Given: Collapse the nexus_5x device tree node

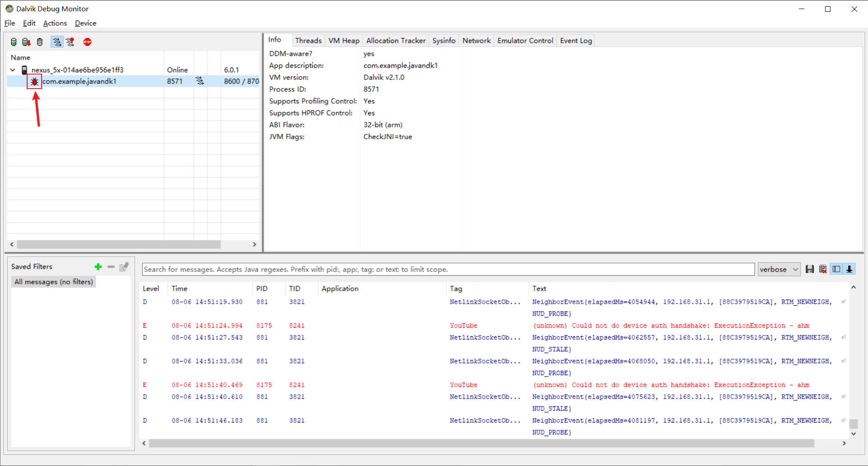Looking at the screenshot, I should pyautogui.click(x=13, y=70).
